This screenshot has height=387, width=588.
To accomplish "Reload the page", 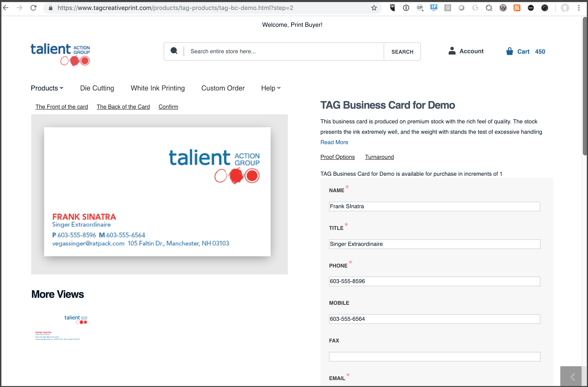I will tap(33, 8).
